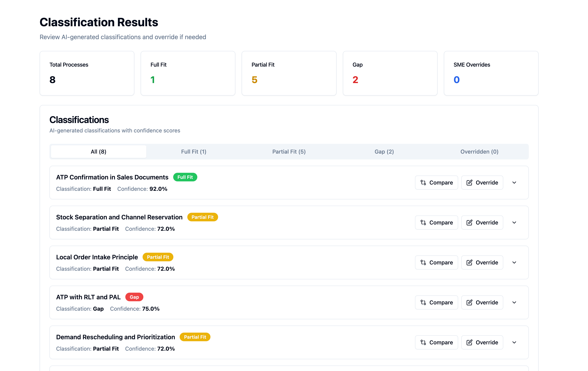Click the SME Overrides summary card

point(491,73)
